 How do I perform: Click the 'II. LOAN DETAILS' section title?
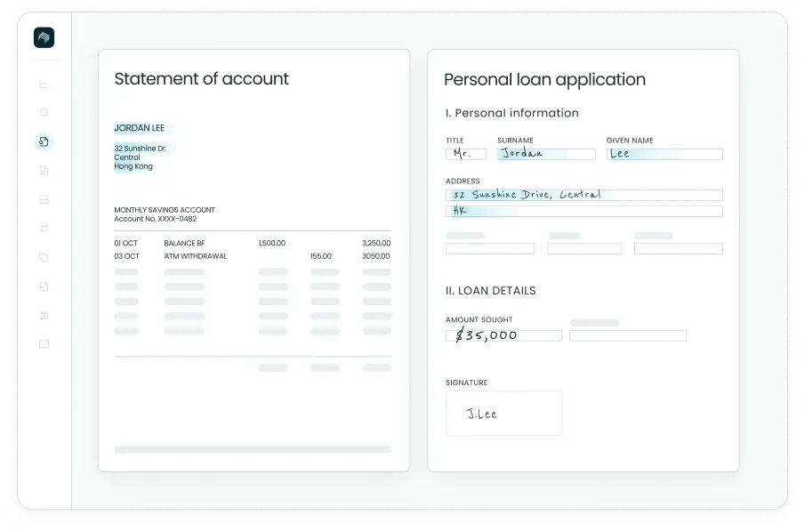point(490,291)
